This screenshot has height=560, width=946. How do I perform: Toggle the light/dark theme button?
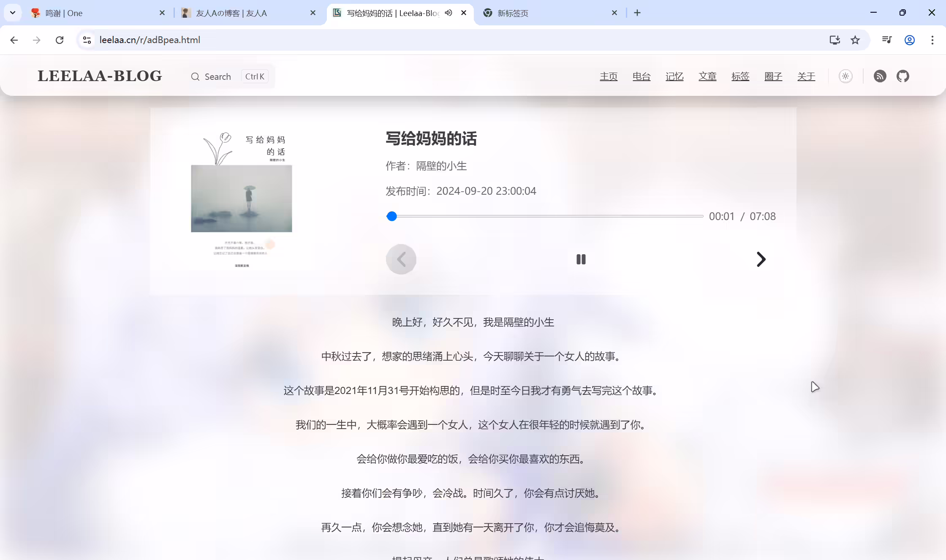845,76
